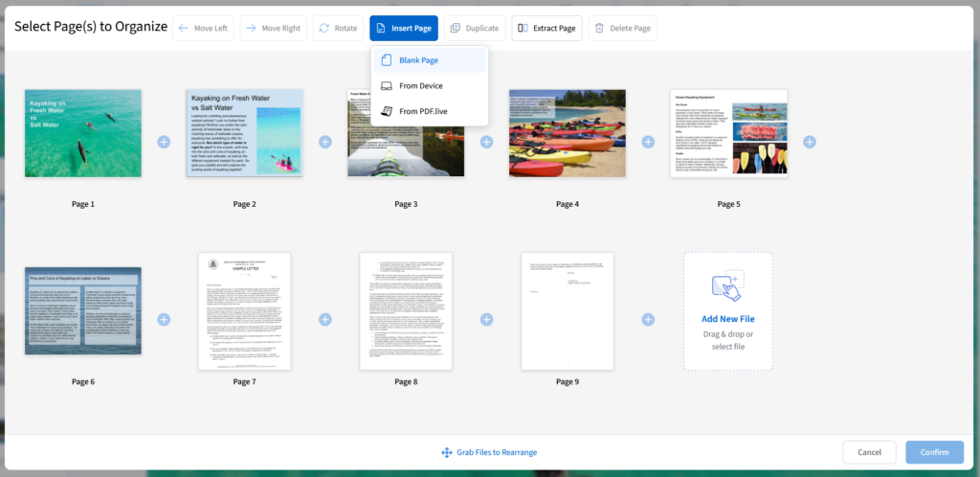
Task: Click the Rotate toolbar button
Action: pyautogui.click(x=338, y=28)
